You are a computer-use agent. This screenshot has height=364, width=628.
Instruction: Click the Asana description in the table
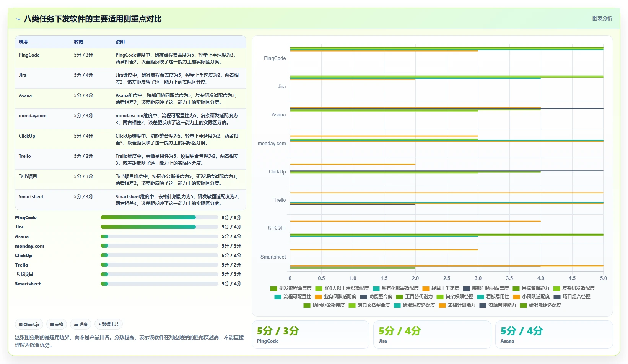point(177,99)
